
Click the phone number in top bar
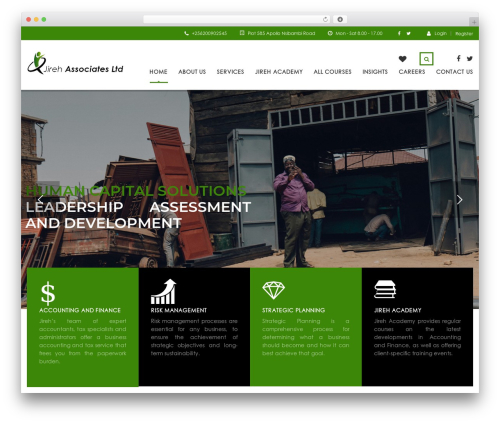[209, 33]
